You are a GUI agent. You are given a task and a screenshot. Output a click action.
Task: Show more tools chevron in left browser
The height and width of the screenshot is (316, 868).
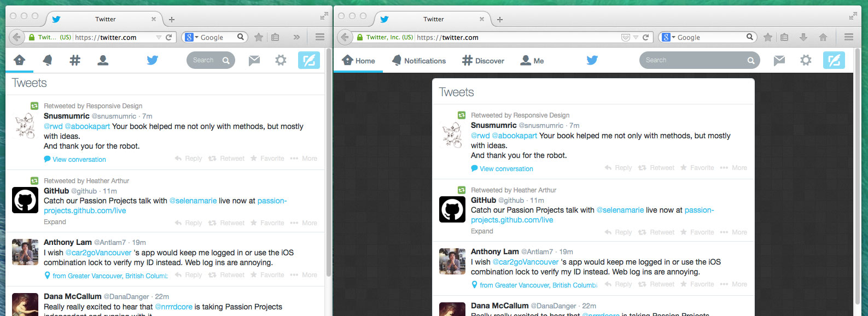(x=296, y=37)
